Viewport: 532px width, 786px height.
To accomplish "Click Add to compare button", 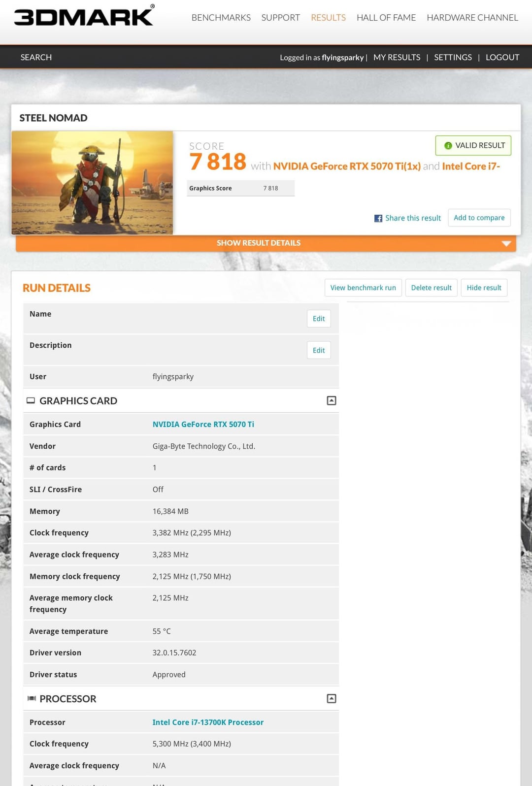I will [x=479, y=218].
